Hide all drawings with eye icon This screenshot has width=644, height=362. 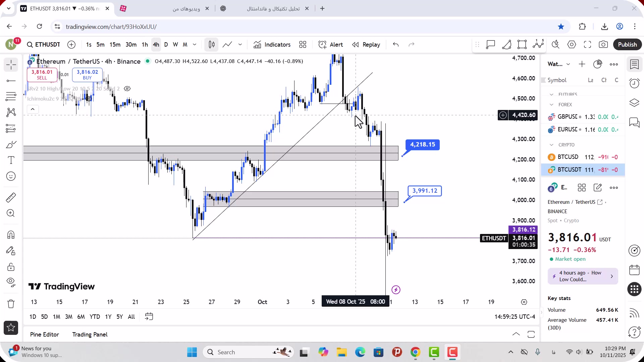[x=11, y=283]
